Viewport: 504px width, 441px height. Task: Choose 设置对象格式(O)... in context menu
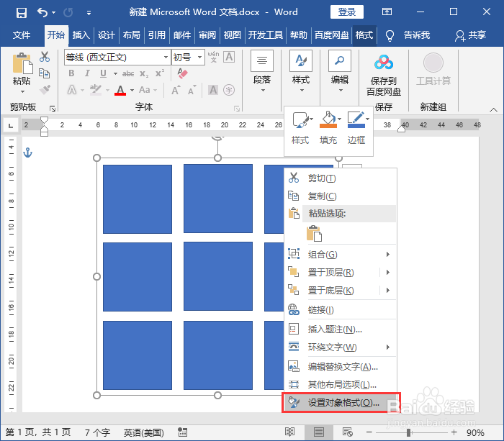coord(341,402)
